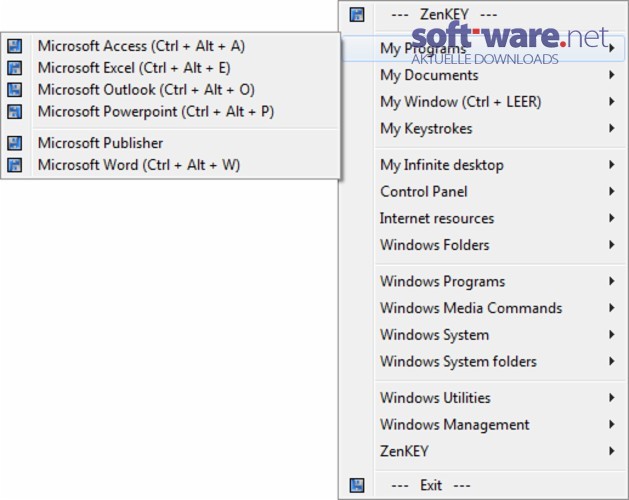This screenshot has width=629, height=500.
Task: Open the My Programs submenu
Action: [x=483, y=49]
